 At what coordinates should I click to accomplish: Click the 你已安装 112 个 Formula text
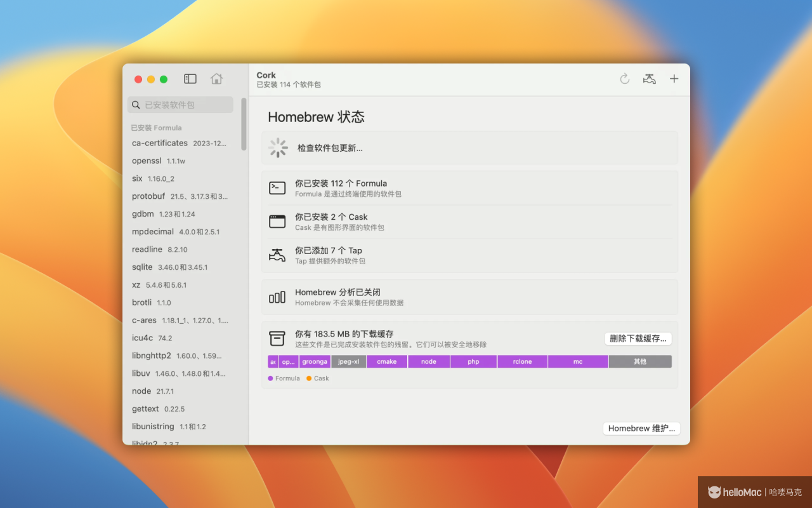coord(341,184)
